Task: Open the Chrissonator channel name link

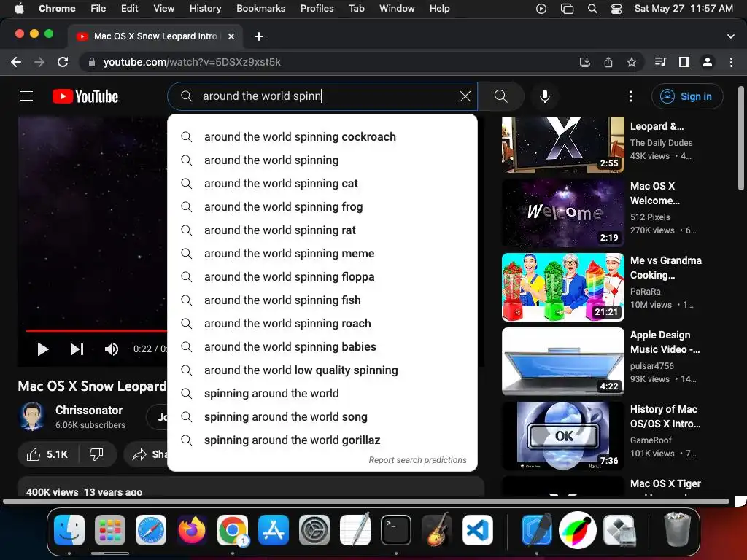Action: (x=88, y=410)
